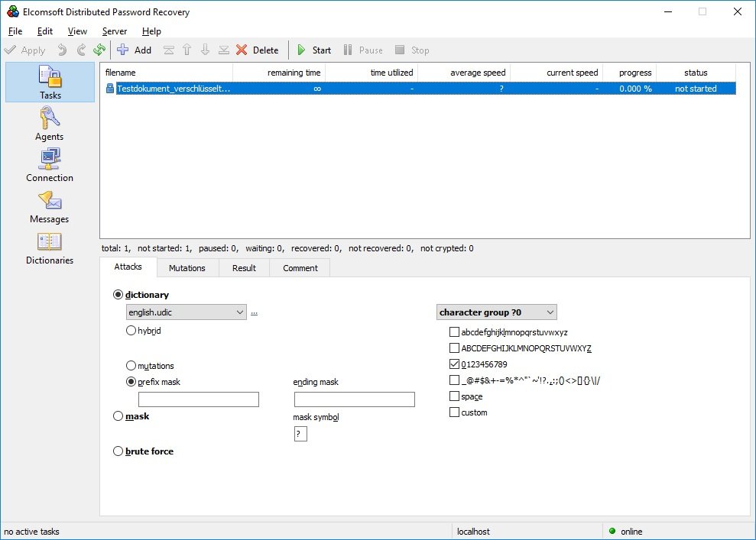Sort by time utilized column header
Image resolution: width=756 pixels, height=540 pixels.
(372, 73)
